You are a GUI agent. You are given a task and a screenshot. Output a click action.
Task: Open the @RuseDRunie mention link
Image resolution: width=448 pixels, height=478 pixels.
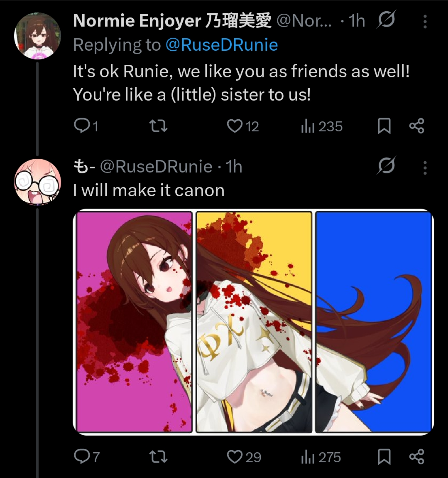(221, 45)
